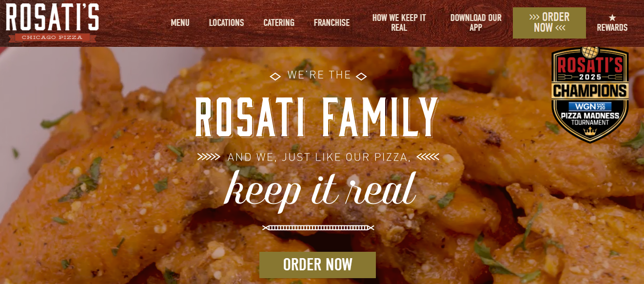Click the star icon above Rewards
The height and width of the screenshot is (284, 644).
(x=612, y=18)
